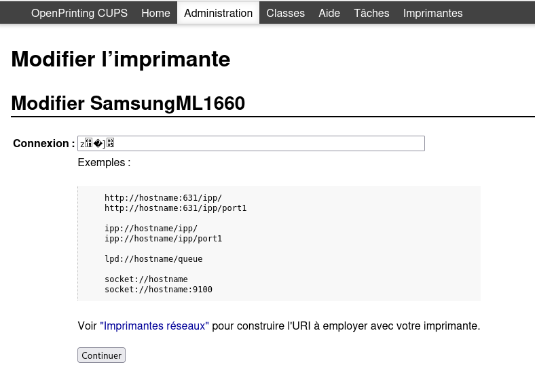
Task: Open the Classes tab
Action: click(x=285, y=13)
